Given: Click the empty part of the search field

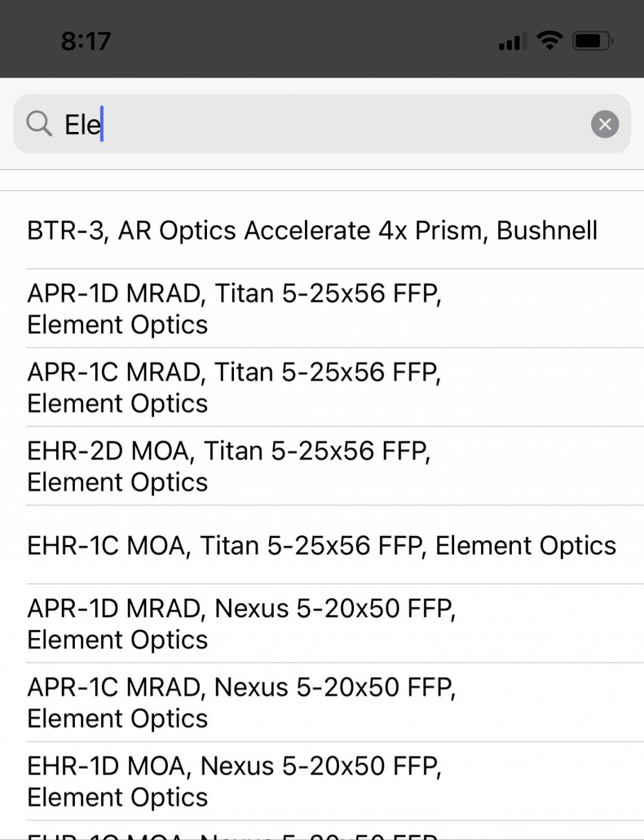Looking at the screenshot, I should (346, 124).
